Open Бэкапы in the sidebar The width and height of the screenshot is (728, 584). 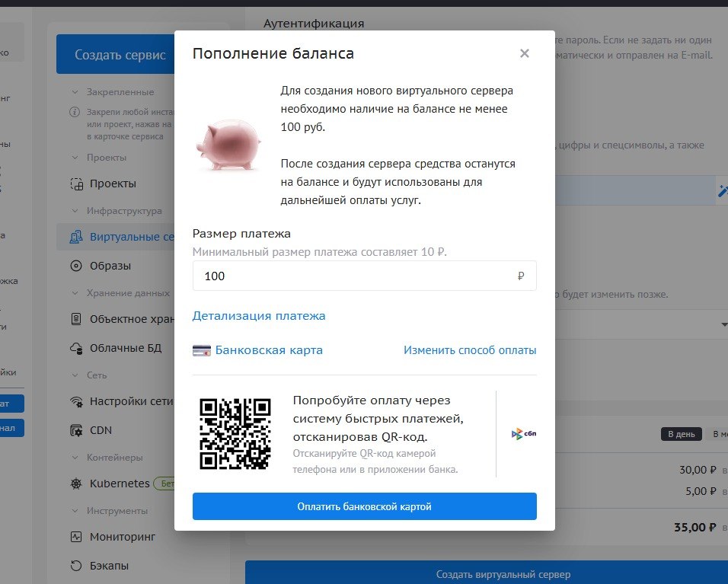click(109, 566)
